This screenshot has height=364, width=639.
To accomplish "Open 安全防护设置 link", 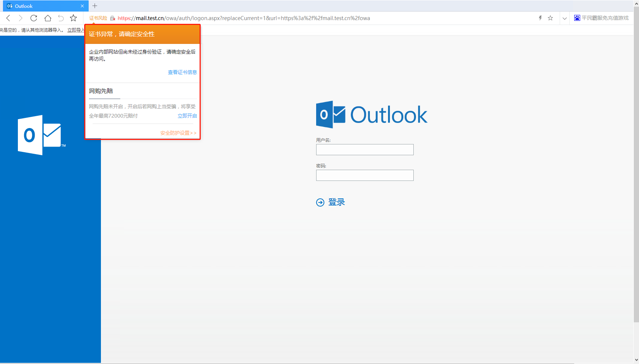I will [178, 133].
